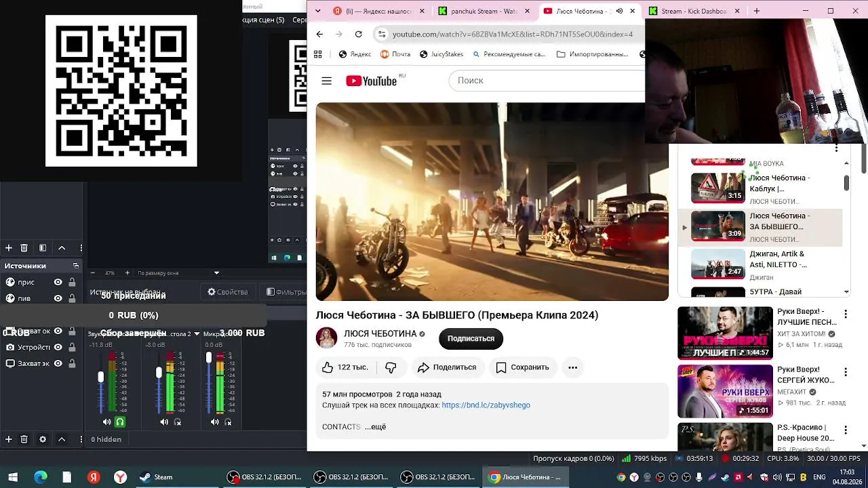The width and height of the screenshot is (868, 488).
Task: Lock the Захват эк source
Action: click(72, 363)
